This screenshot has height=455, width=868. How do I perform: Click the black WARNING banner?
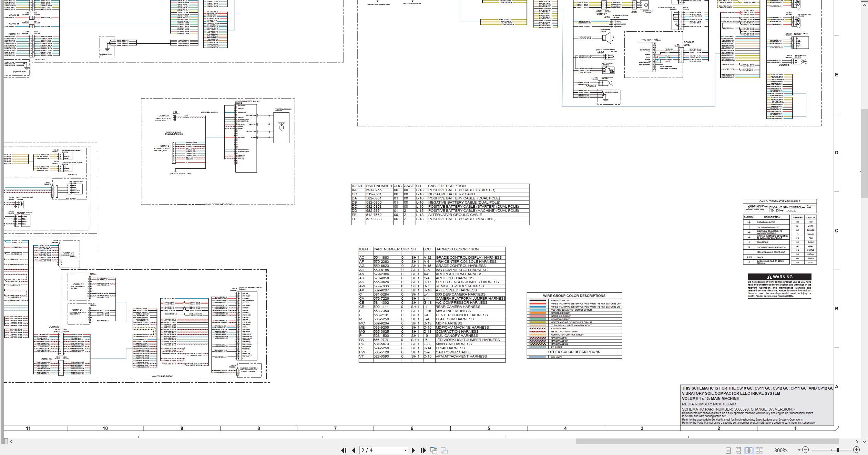(779, 277)
